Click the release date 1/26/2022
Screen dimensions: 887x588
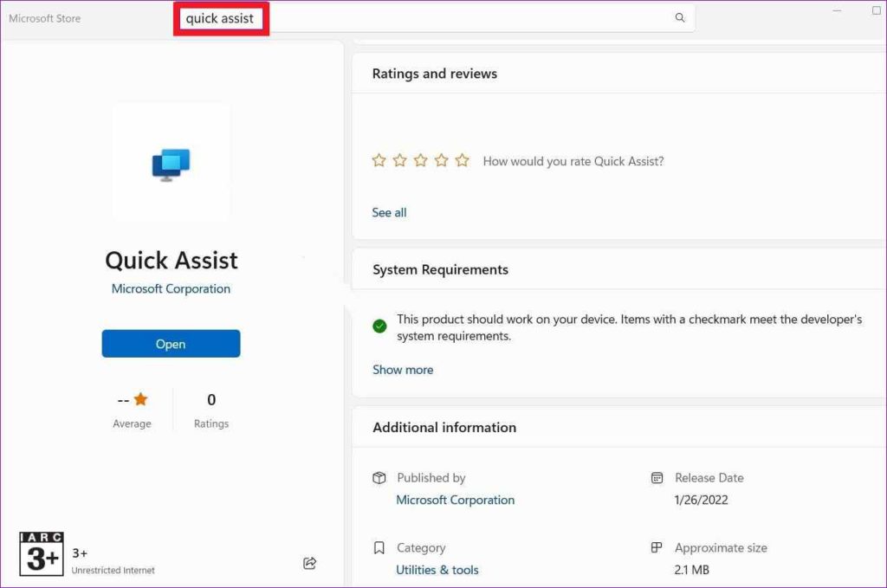click(701, 500)
